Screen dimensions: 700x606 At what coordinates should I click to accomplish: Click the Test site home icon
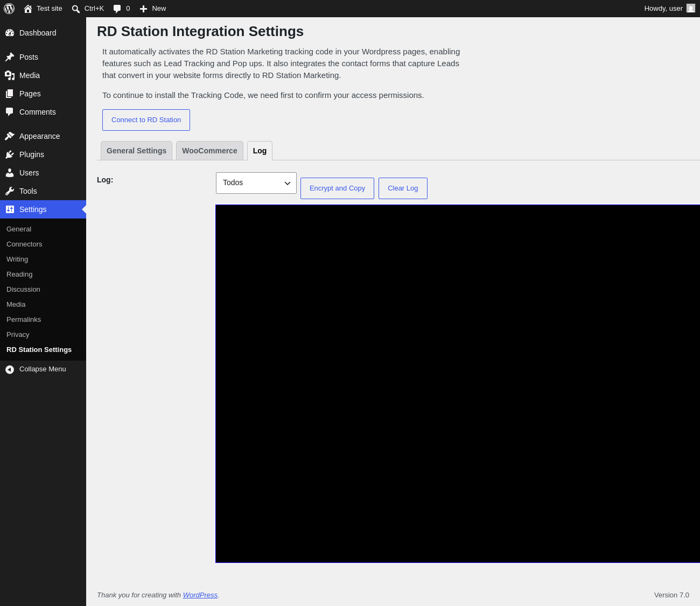28,9
